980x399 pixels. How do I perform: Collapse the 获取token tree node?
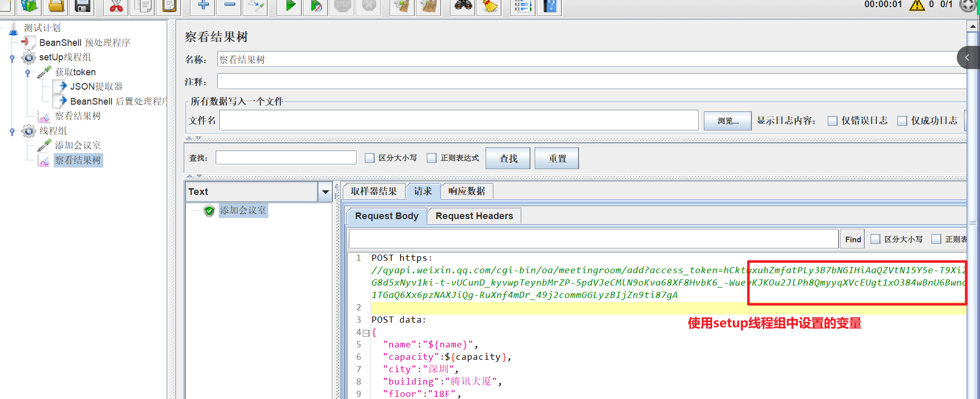pyautogui.click(x=27, y=73)
